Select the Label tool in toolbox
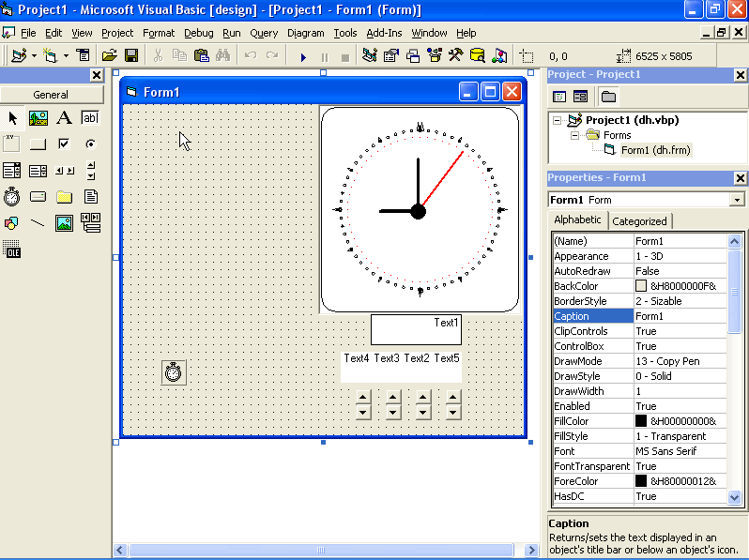This screenshot has width=749, height=560. 64,117
